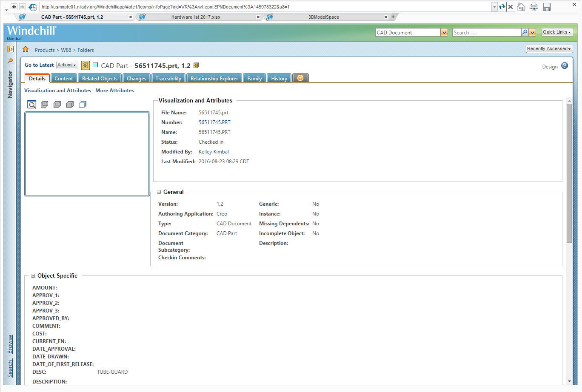Add a new tab with plus icon
This screenshot has height=392, width=582.
click(x=300, y=78)
